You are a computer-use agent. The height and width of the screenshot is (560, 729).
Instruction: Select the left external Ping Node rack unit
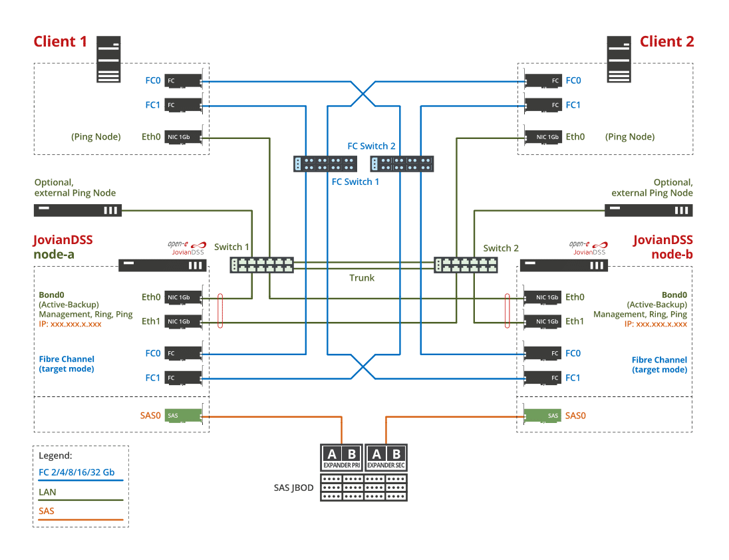tap(78, 211)
